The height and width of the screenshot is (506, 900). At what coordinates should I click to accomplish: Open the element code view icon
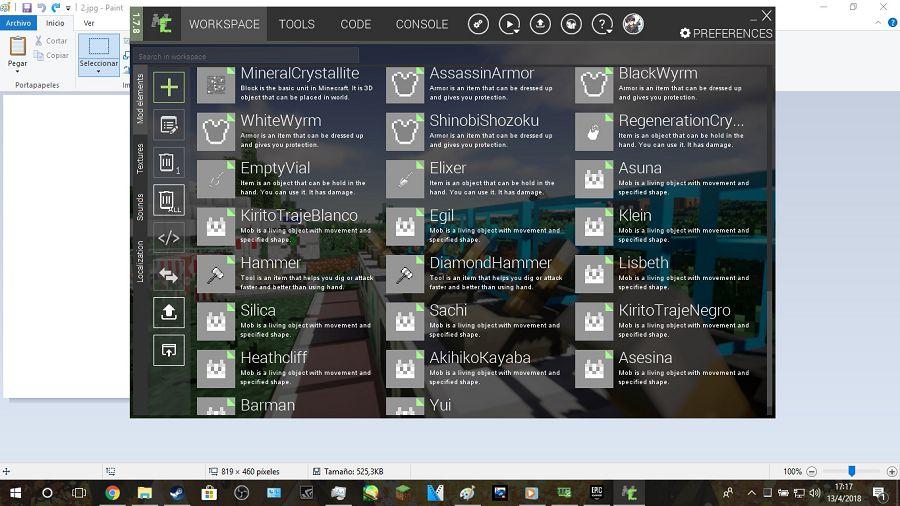pos(169,238)
